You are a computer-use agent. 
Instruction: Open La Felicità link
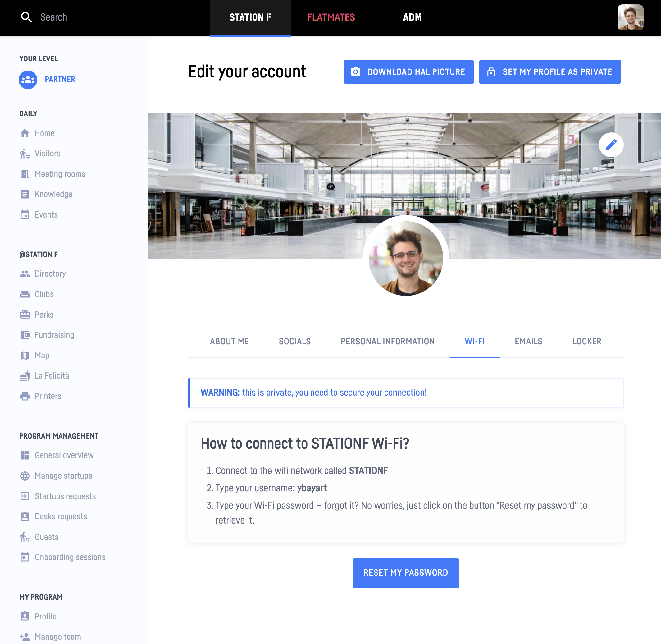(52, 376)
